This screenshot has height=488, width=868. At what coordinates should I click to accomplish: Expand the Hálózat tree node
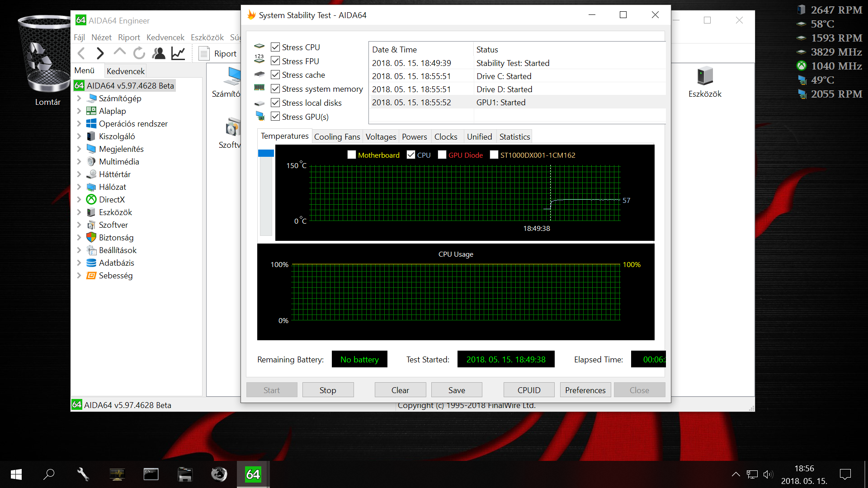[79, 187]
